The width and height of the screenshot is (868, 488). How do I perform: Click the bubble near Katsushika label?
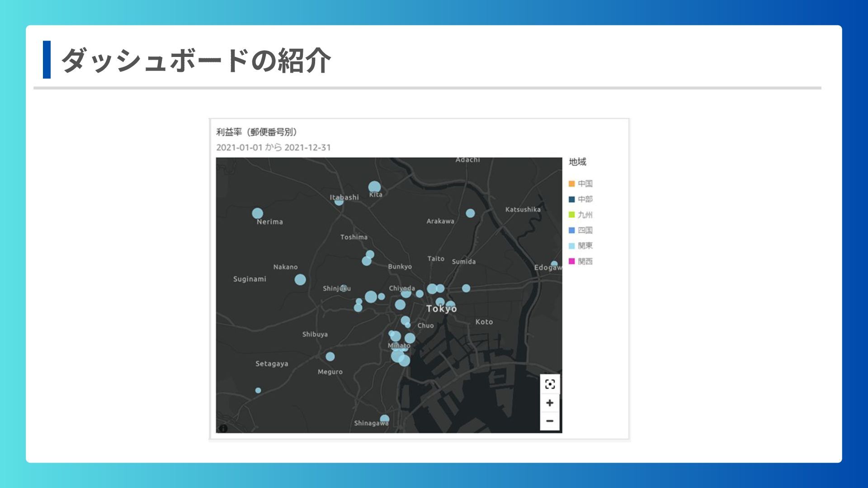pyautogui.click(x=470, y=213)
